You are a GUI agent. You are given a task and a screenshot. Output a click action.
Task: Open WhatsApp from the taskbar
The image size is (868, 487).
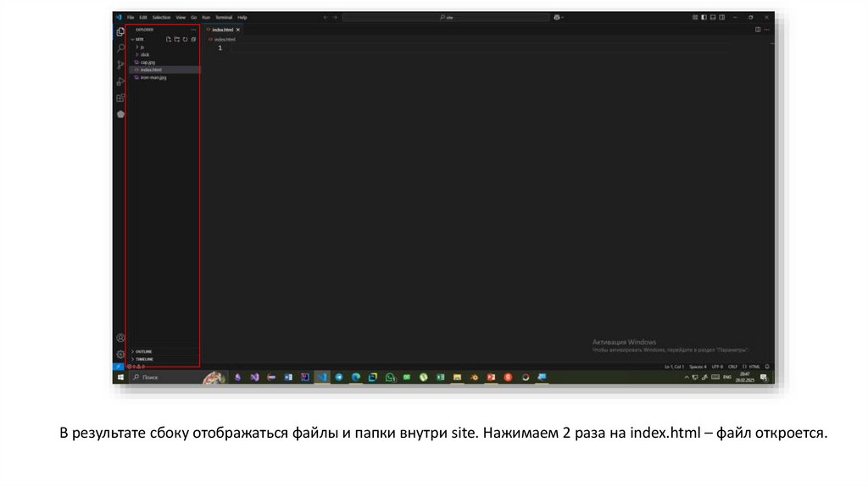pos(390,378)
